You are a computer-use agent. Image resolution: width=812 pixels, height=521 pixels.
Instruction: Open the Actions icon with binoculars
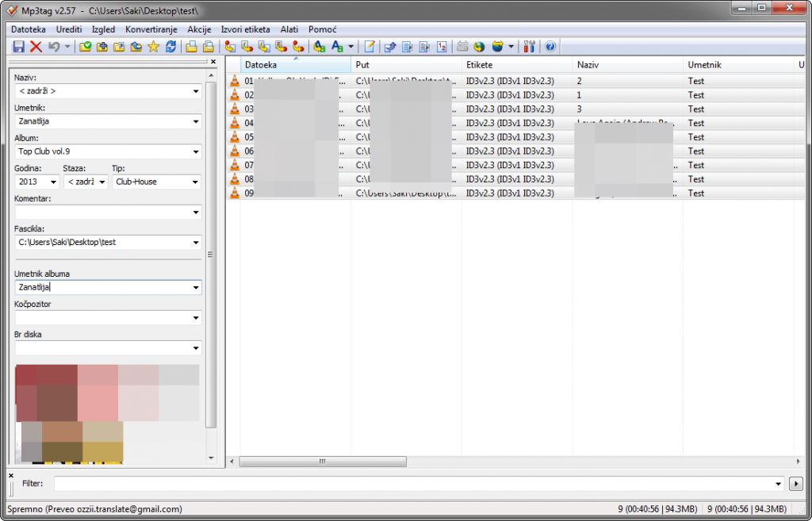[320, 47]
